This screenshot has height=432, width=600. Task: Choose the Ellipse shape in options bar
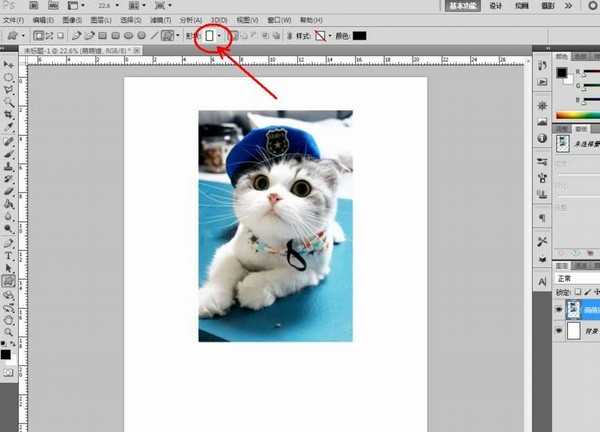128,36
